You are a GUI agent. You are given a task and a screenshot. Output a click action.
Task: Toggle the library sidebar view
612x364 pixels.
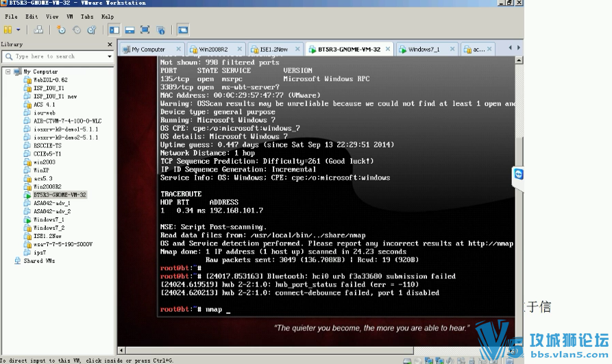pos(114,29)
